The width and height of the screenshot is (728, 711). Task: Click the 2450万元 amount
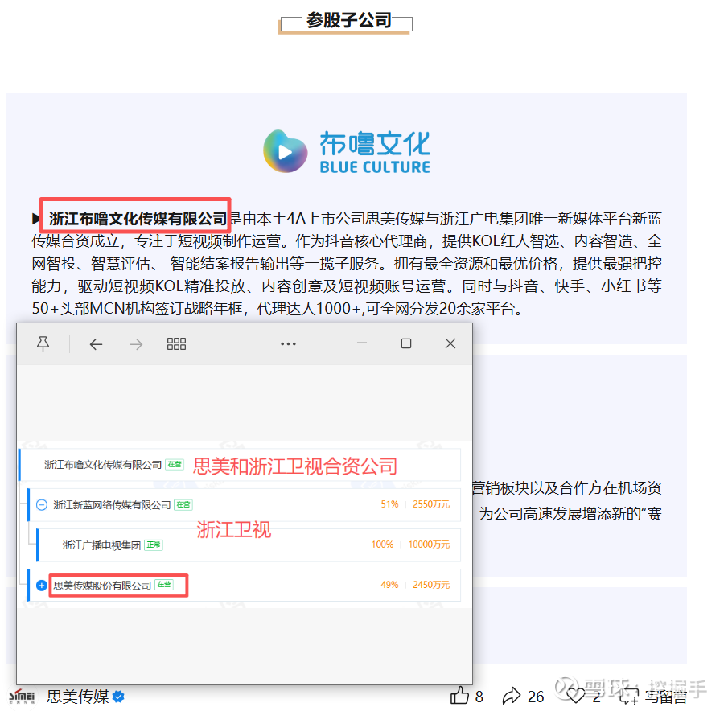pos(431,585)
